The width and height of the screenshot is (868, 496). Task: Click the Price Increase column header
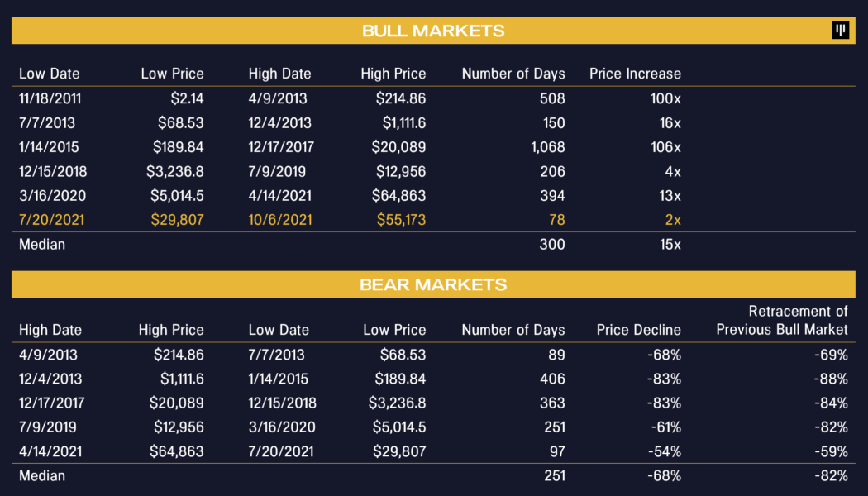635,74
